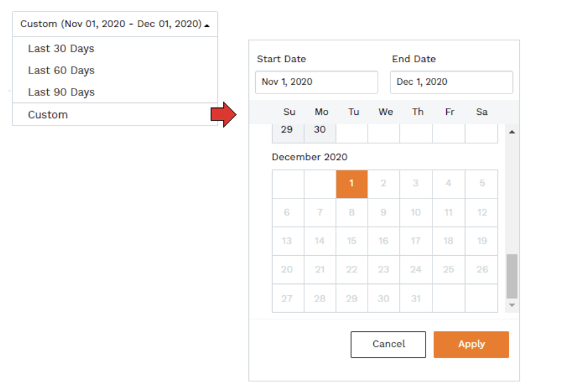Click scrollbar down arrow in calendar

512,305
